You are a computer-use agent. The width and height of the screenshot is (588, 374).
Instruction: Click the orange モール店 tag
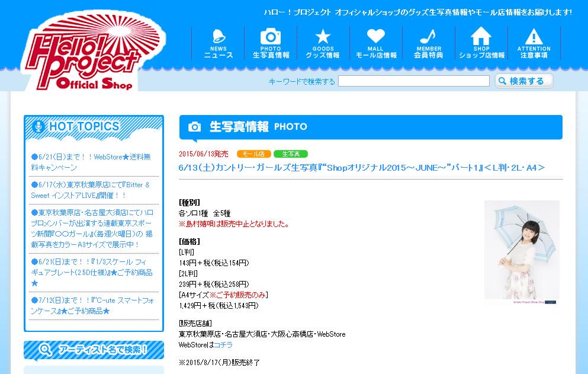253,154
